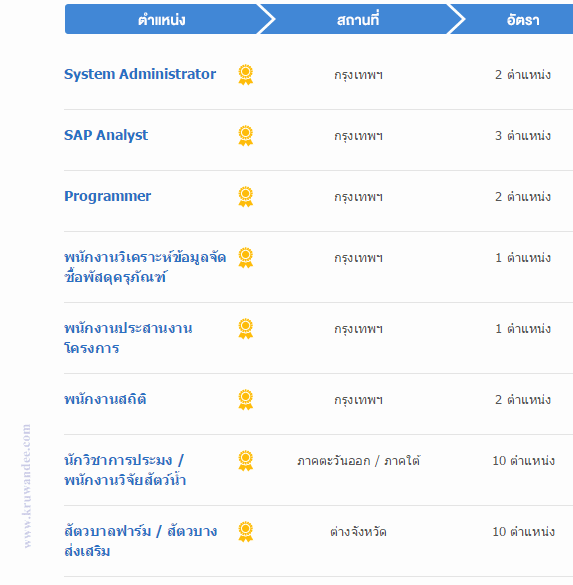Click the award badge beside Programmer
This screenshot has width=573, height=585.
(245, 197)
